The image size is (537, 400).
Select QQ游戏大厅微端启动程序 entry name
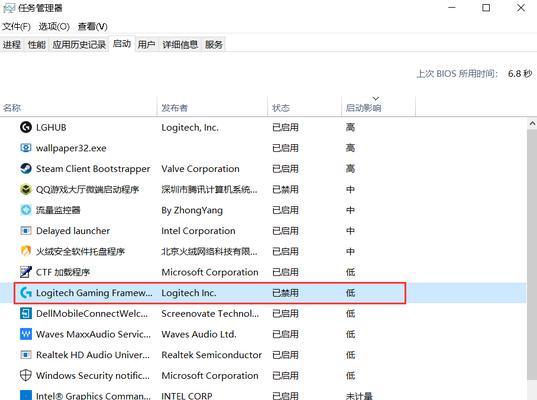87,189
